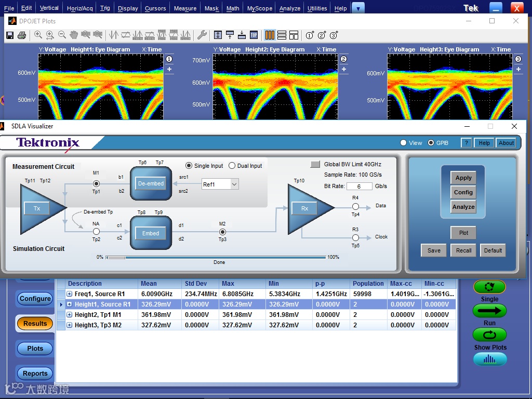Click the SDLA progress bar

coord(216,258)
